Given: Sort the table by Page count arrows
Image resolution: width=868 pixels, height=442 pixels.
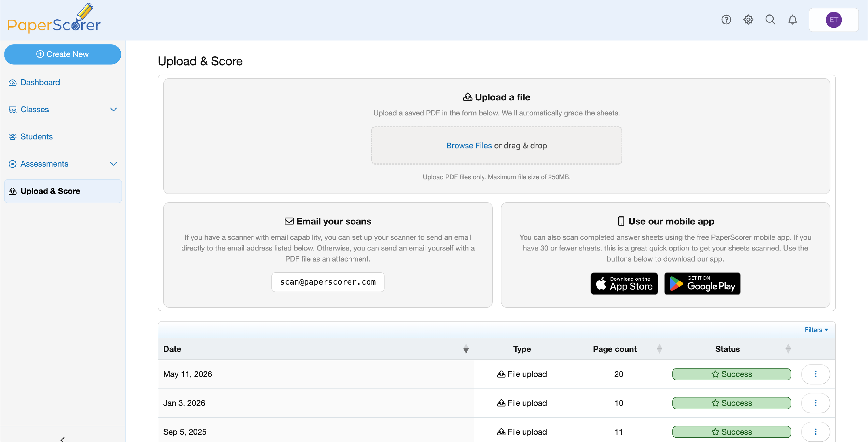Looking at the screenshot, I should [x=659, y=349].
